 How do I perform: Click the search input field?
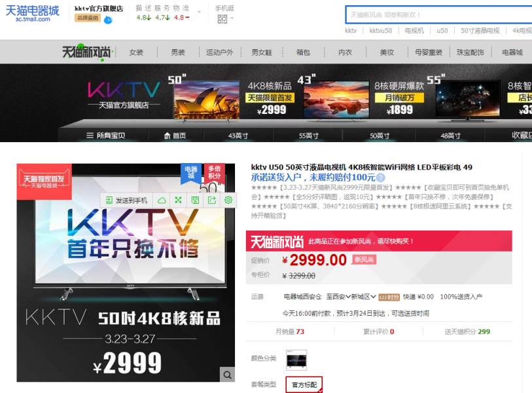click(x=438, y=15)
